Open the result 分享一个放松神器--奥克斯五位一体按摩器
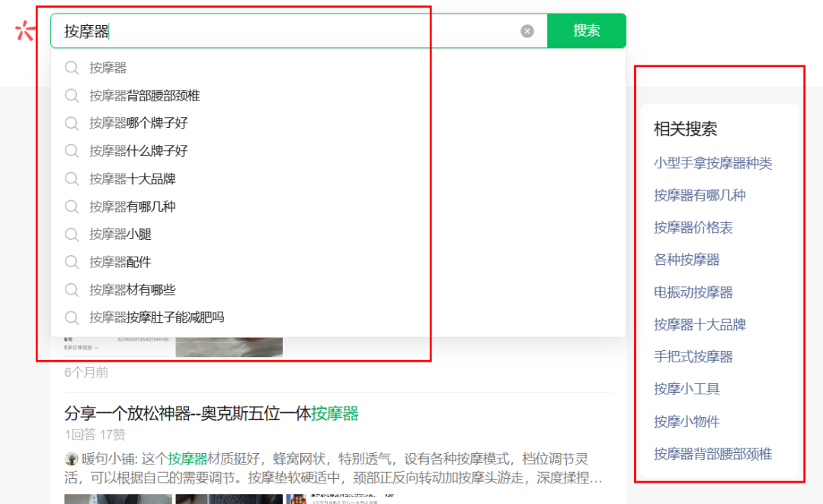This screenshot has height=504, width=823. click(x=211, y=413)
